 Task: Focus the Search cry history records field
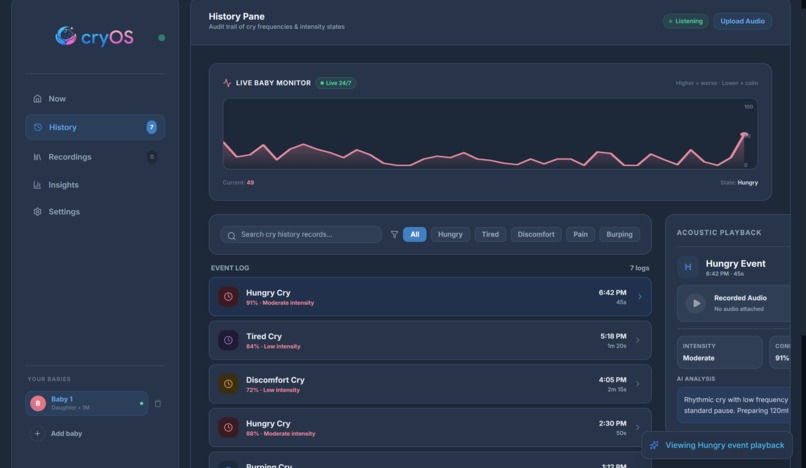pos(301,235)
